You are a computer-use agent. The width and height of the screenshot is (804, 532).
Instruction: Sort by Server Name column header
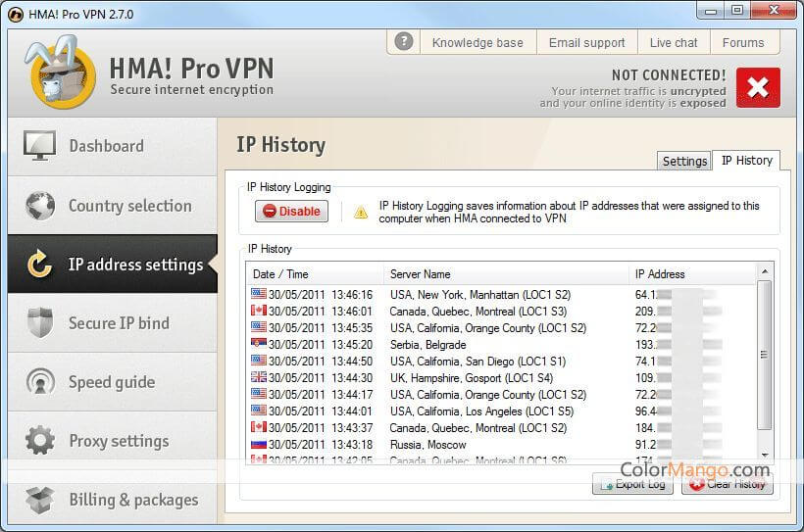tap(505, 274)
